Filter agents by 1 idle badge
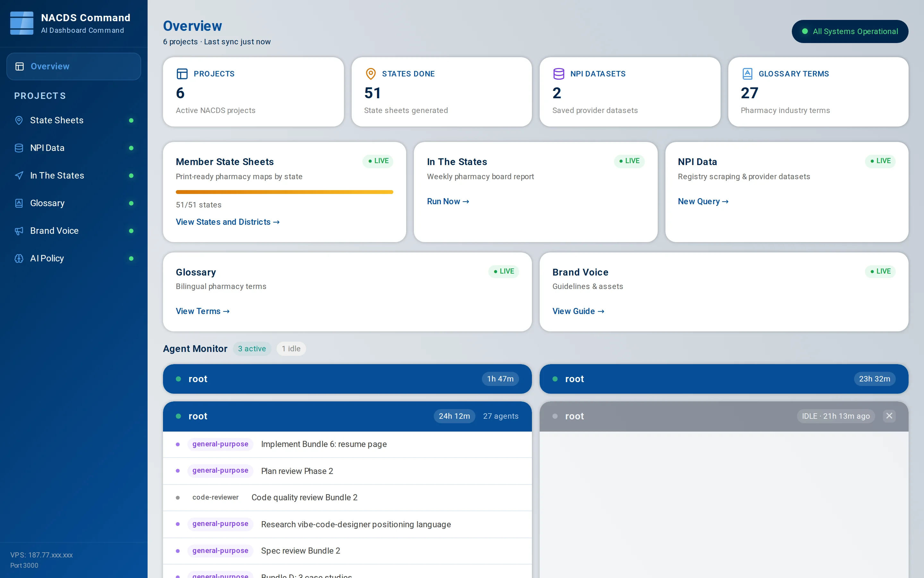This screenshot has width=924, height=578. click(x=291, y=349)
